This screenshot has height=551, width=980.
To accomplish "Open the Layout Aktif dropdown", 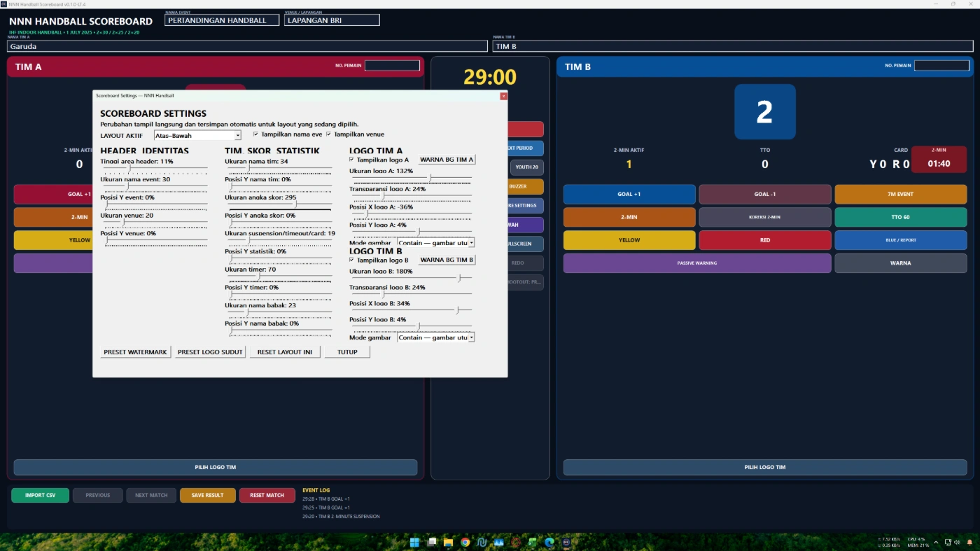I will (x=197, y=135).
